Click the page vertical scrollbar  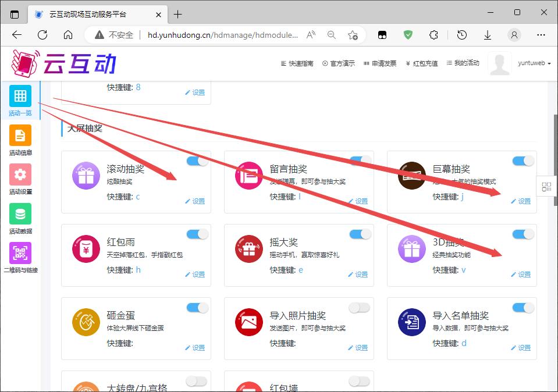555,160
